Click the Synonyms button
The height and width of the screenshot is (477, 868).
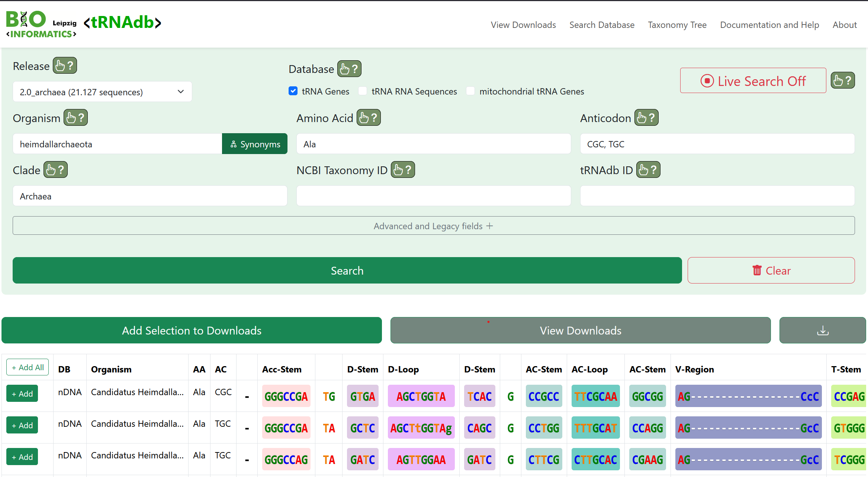tap(255, 144)
